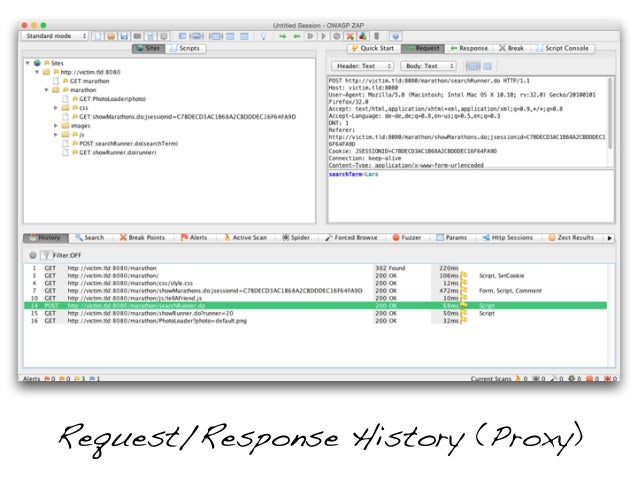
Task: Open the Params tab
Action: [452, 238]
